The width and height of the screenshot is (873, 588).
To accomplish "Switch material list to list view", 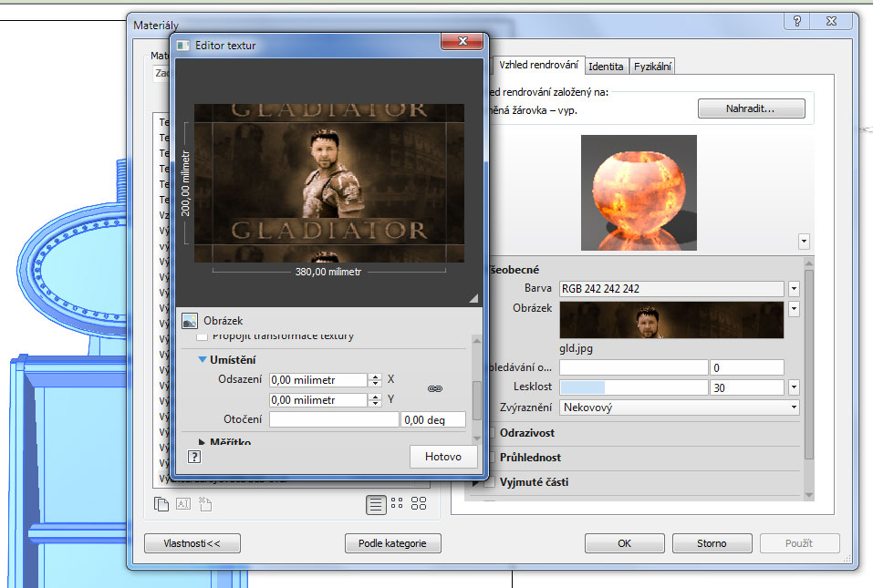I will [375, 503].
